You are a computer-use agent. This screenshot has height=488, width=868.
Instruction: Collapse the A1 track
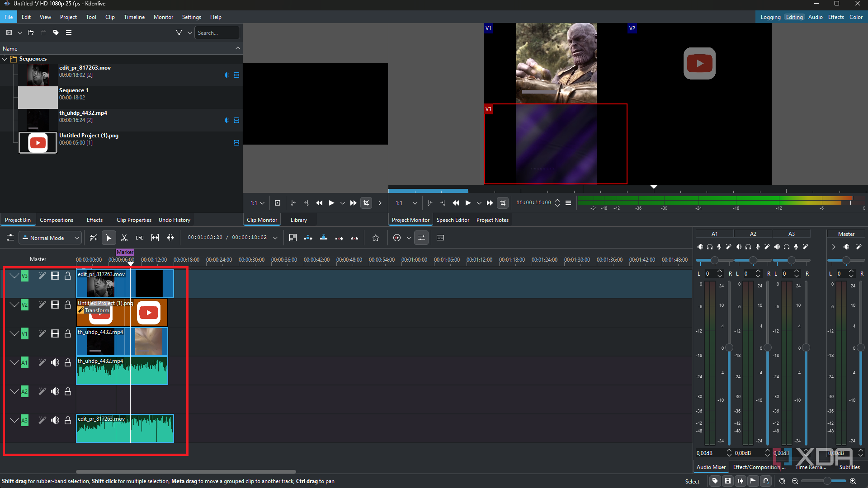coord(14,362)
